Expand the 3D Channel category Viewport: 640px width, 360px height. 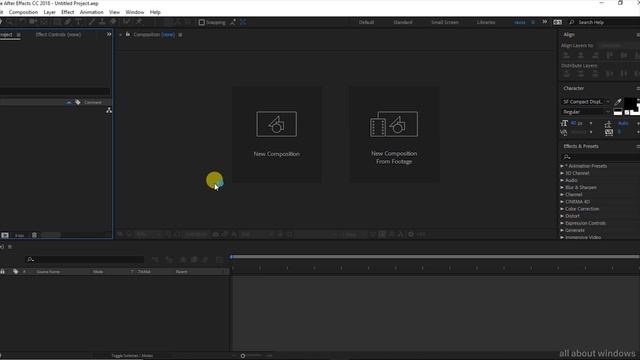tap(562, 173)
